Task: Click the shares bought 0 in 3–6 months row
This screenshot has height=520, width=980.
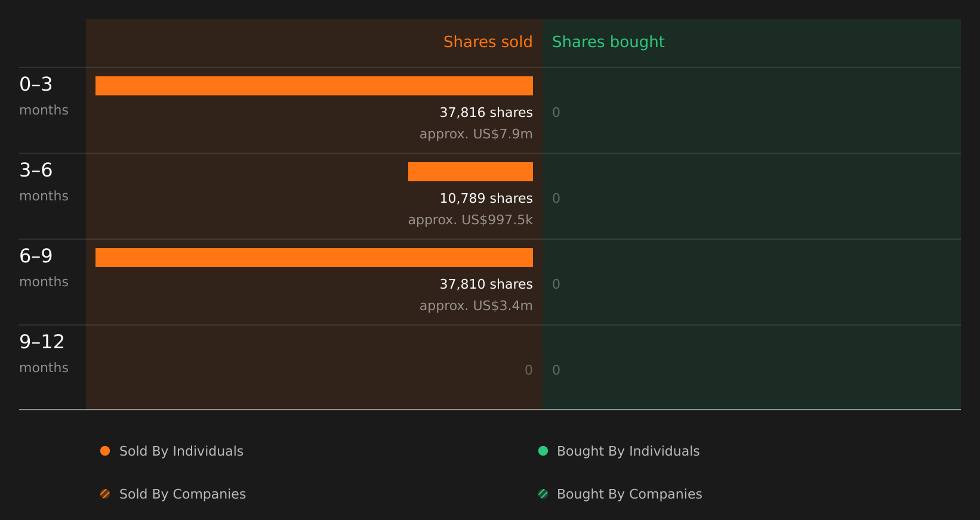Action: tap(556, 198)
